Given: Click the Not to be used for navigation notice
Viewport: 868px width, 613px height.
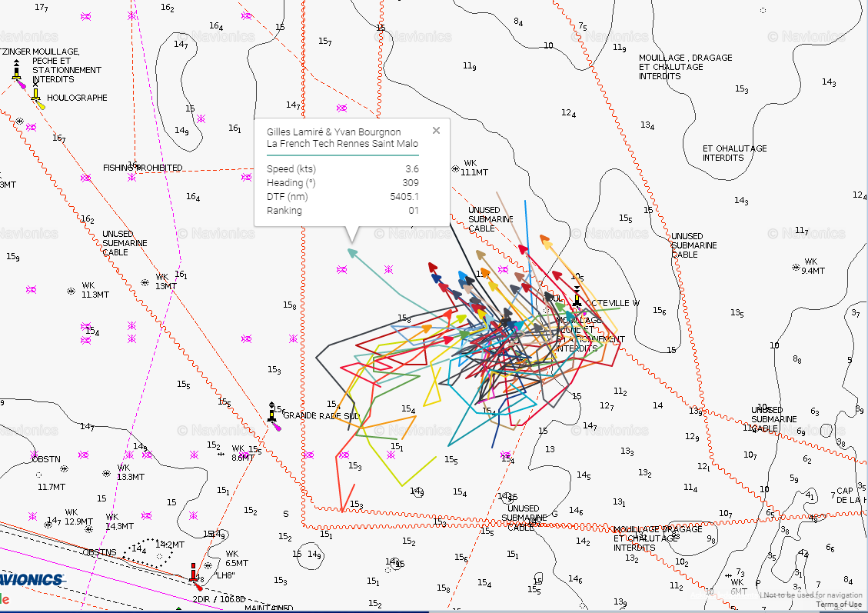Looking at the screenshot, I should pos(813,595).
